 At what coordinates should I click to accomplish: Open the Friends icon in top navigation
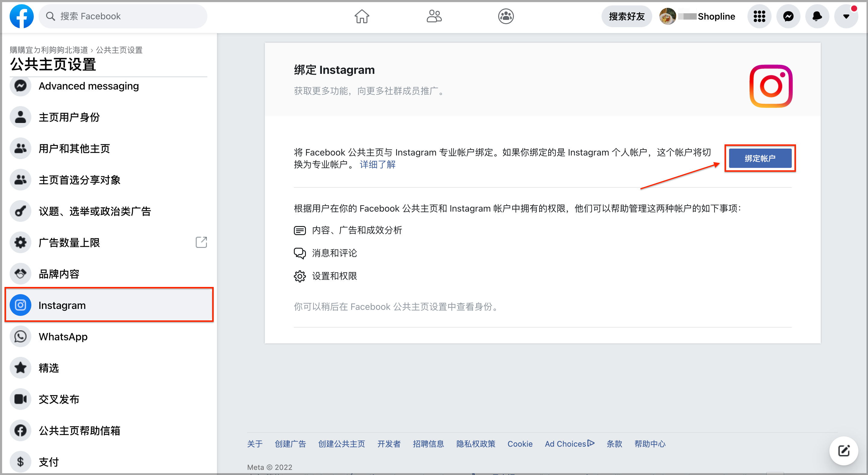[x=434, y=16]
